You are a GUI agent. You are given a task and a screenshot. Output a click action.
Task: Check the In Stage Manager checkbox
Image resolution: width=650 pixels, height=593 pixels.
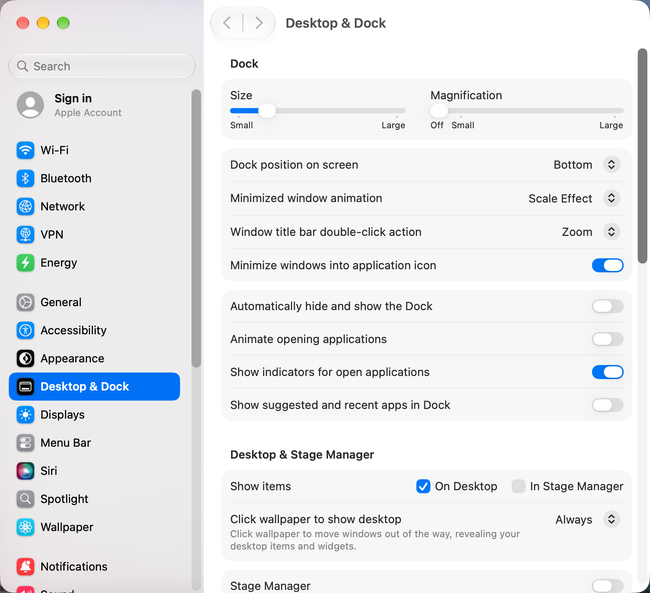[x=518, y=486]
